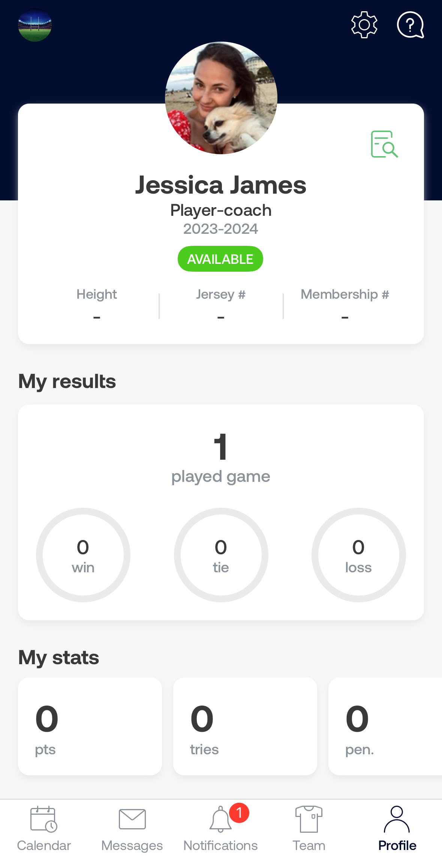Open the pts stats card

point(90,726)
